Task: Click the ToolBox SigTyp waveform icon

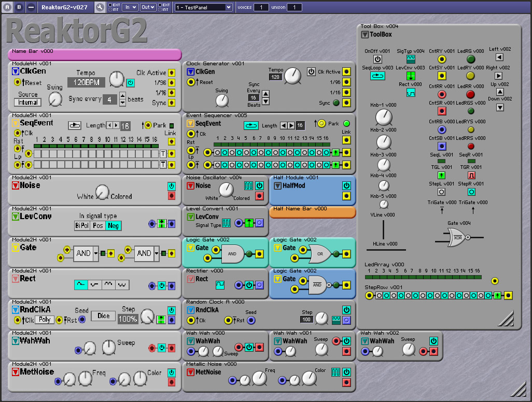Action: click(x=411, y=60)
